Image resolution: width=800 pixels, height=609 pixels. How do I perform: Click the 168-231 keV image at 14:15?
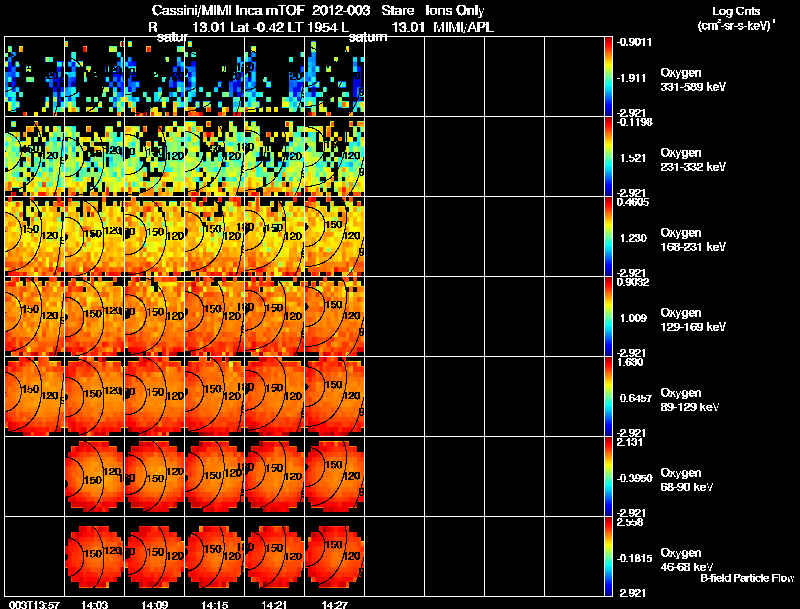pos(215,236)
